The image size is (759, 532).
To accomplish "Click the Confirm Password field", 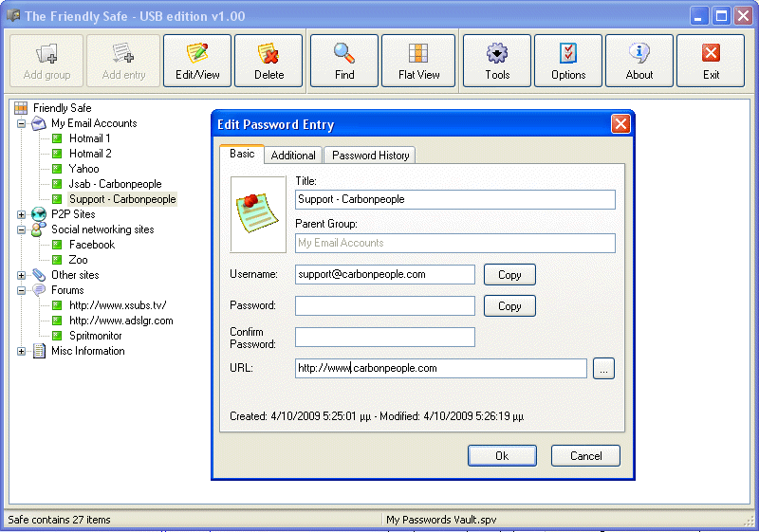I will click(385, 337).
